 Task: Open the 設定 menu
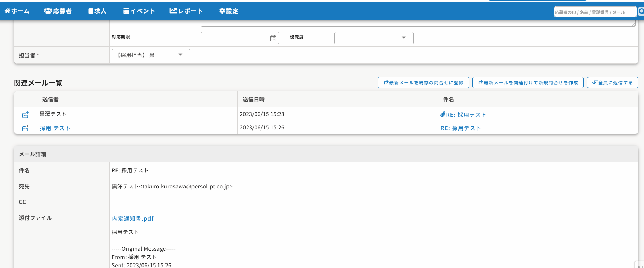pos(229,11)
